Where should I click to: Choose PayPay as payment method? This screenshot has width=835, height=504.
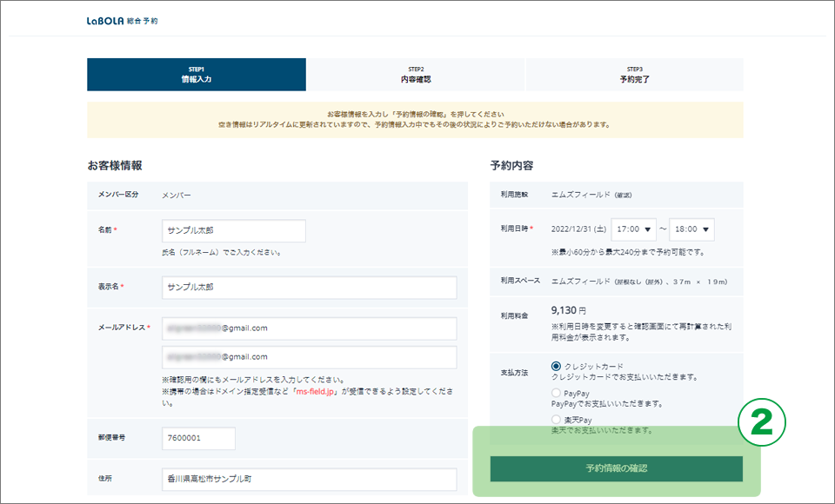pyautogui.click(x=557, y=394)
